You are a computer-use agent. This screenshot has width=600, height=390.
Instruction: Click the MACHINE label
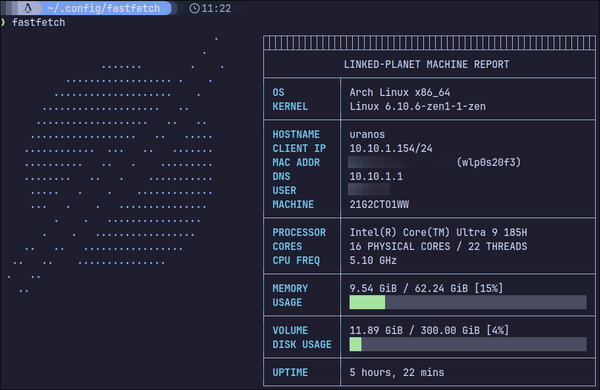(x=293, y=204)
